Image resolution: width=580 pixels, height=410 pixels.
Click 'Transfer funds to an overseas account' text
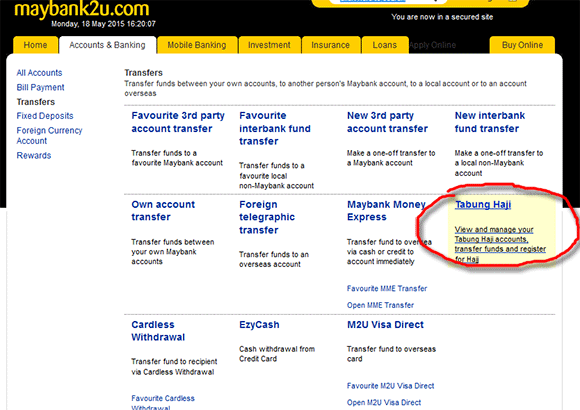[x=274, y=259]
